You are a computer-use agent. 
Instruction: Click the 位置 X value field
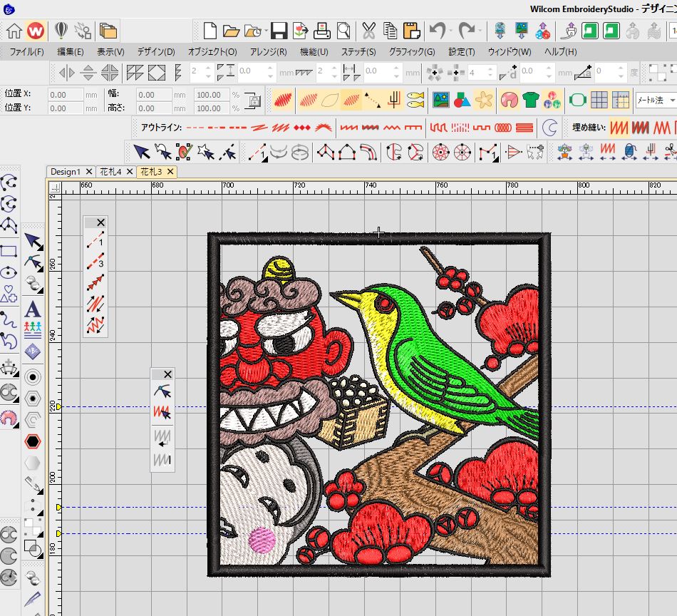tap(65, 95)
